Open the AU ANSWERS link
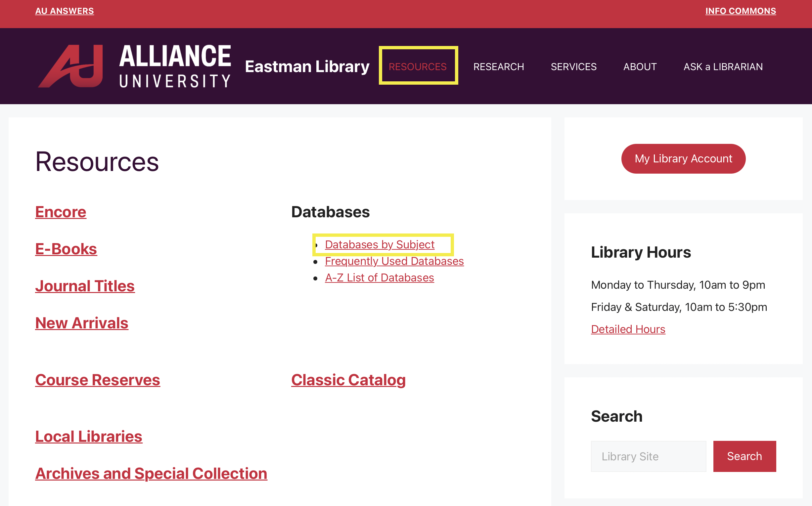 coord(65,11)
